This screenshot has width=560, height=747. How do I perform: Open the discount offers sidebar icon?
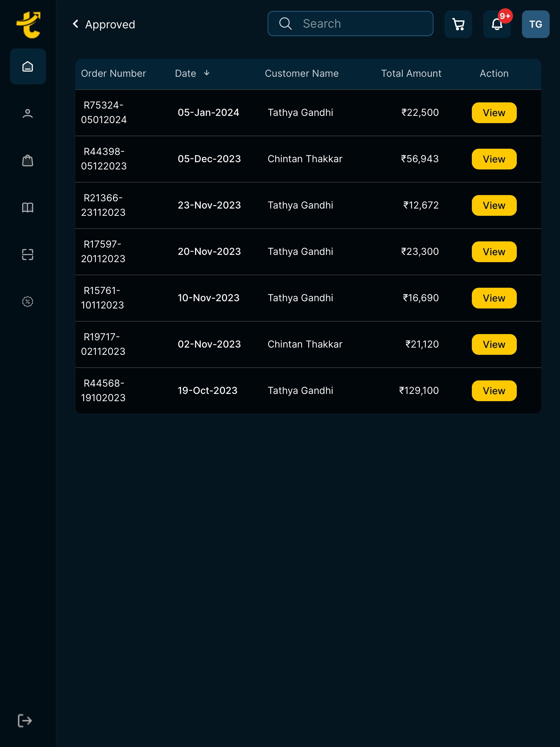click(x=28, y=302)
